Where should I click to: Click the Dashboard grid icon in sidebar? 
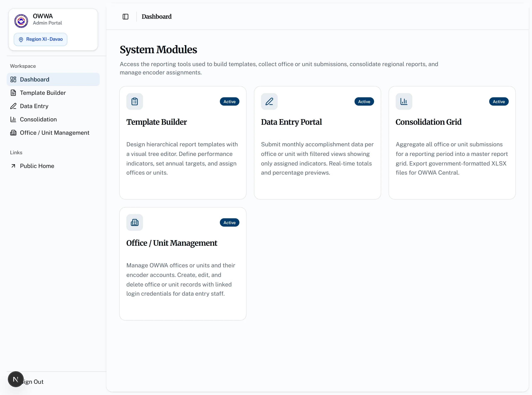coord(13,79)
